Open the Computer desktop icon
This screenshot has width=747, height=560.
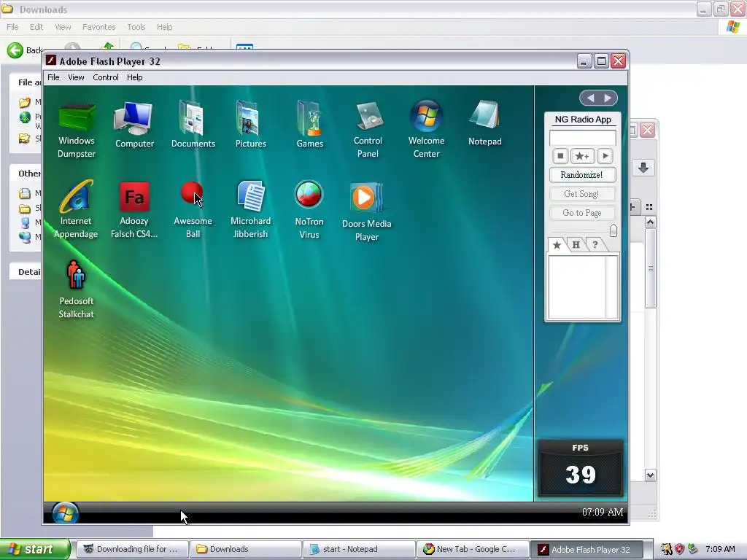(134, 125)
